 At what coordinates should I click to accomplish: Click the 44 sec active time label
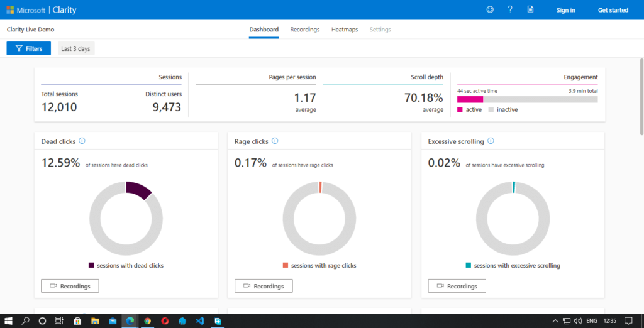[x=477, y=91]
